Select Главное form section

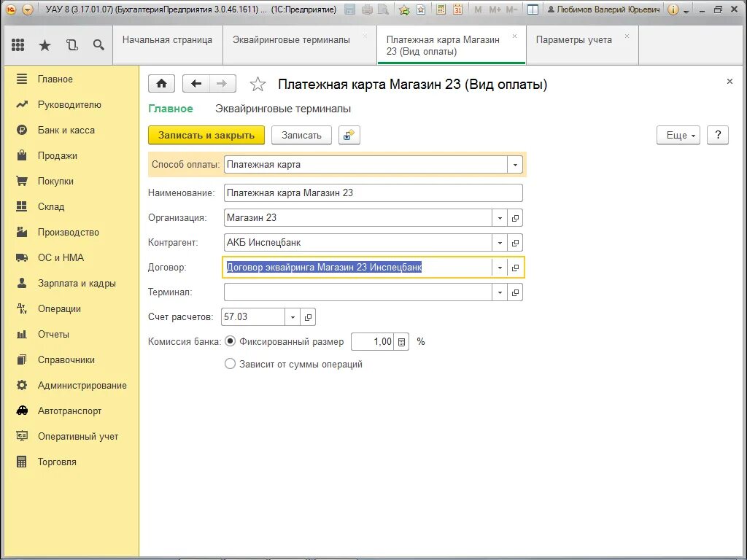point(171,109)
